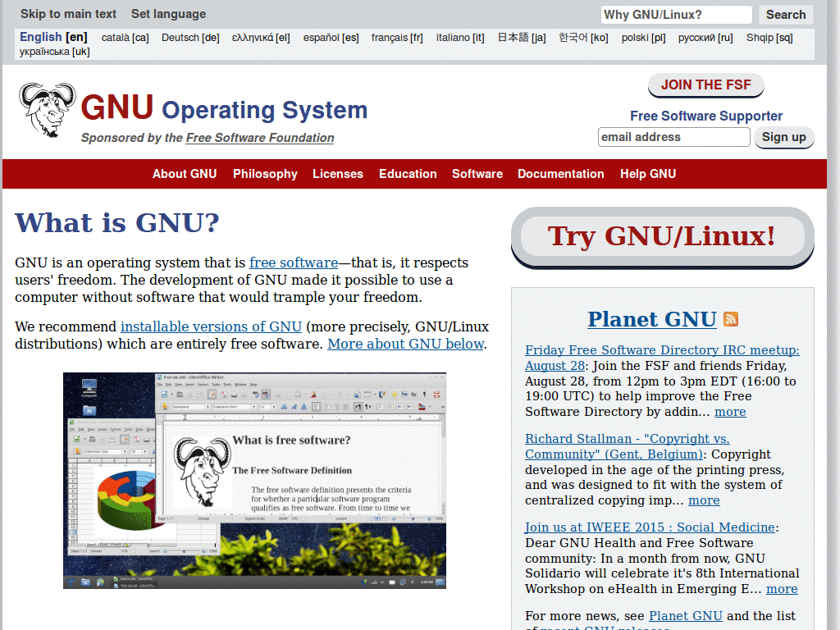
Task: Open the Planet GNU RSS feed icon
Action: coord(731,319)
